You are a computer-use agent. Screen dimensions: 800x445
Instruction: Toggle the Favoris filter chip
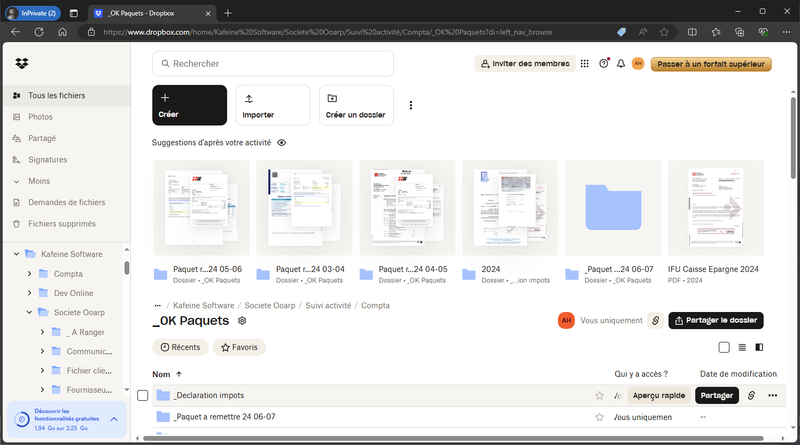239,347
